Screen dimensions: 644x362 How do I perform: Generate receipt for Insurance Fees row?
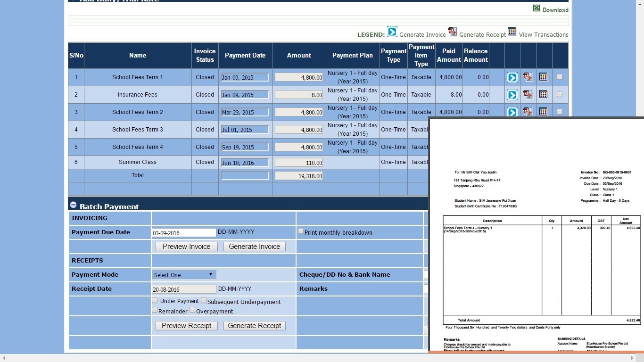click(x=528, y=95)
